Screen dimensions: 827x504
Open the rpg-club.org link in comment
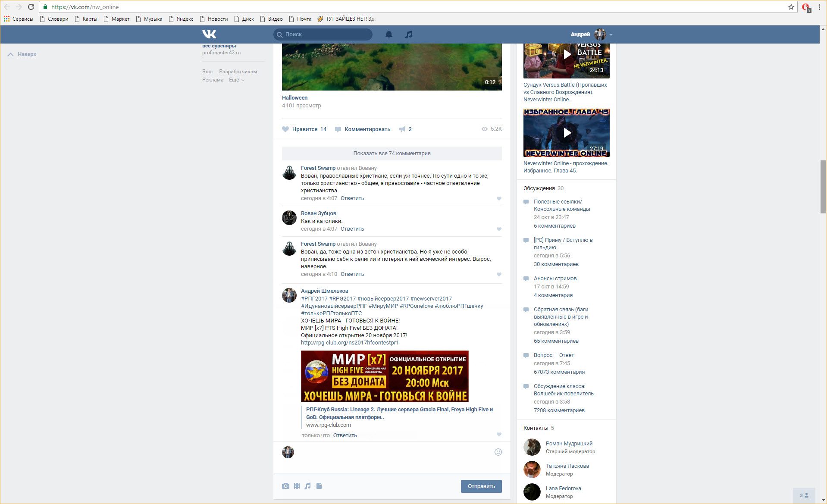tap(350, 343)
